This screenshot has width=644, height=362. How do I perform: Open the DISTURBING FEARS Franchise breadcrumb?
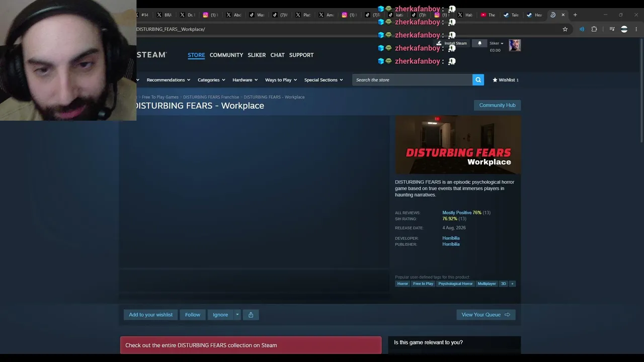click(x=211, y=97)
